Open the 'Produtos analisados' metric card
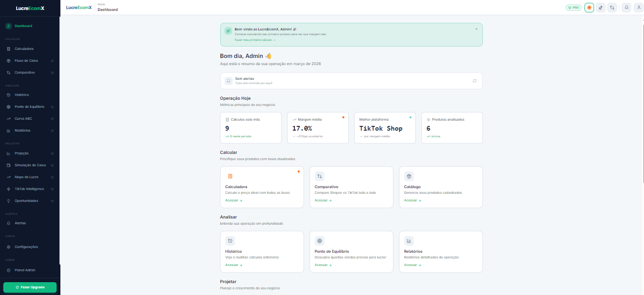Image resolution: width=644 pixels, height=295 pixels. [452, 128]
